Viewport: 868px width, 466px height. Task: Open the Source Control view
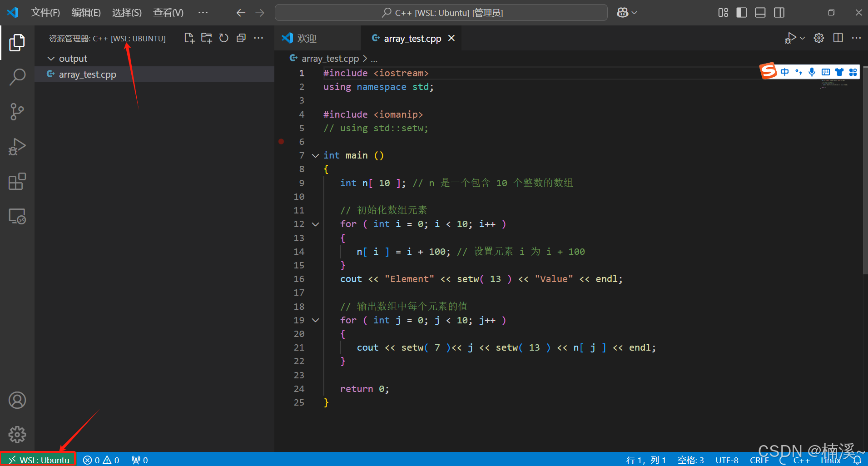[x=17, y=112]
